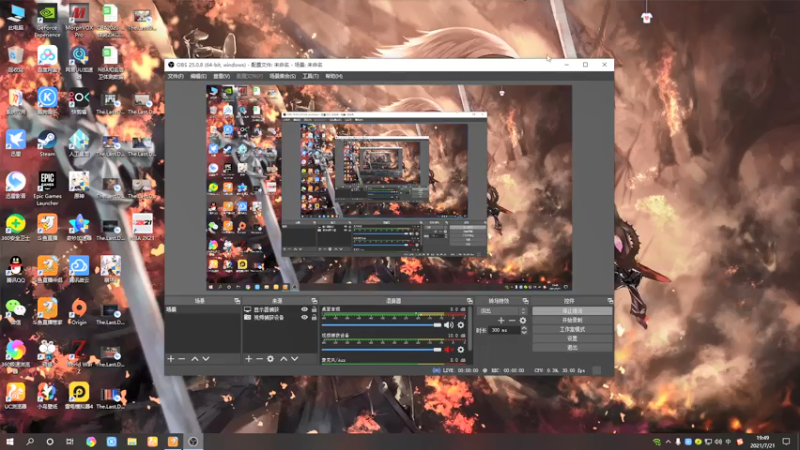
Task: Click the Settings (设置) button in Controls
Action: point(572,338)
